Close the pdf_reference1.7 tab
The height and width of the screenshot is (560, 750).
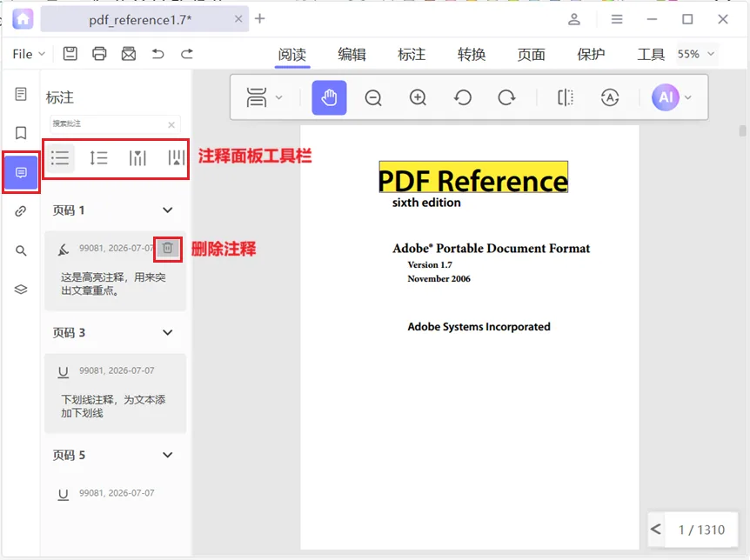pos(238,19)
